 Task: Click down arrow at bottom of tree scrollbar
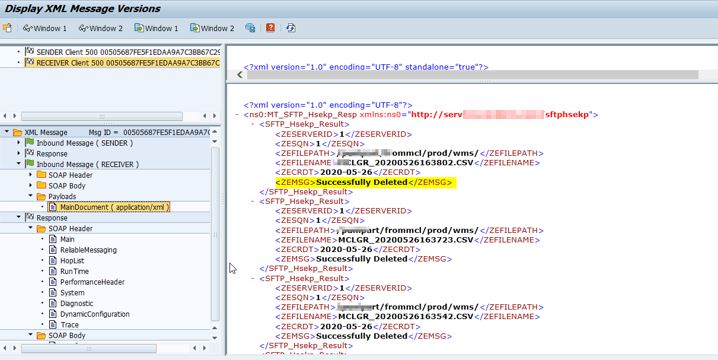pyautogui.click(x=215, y=338)
